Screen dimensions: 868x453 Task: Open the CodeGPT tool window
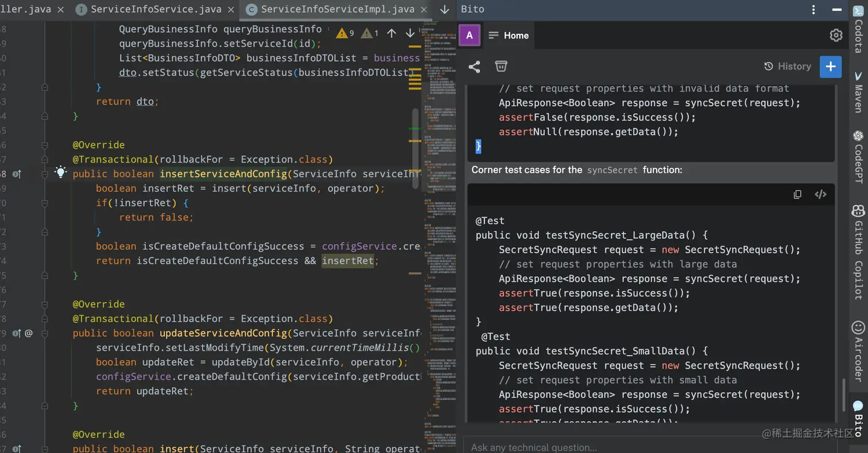(x=858, y=157)
